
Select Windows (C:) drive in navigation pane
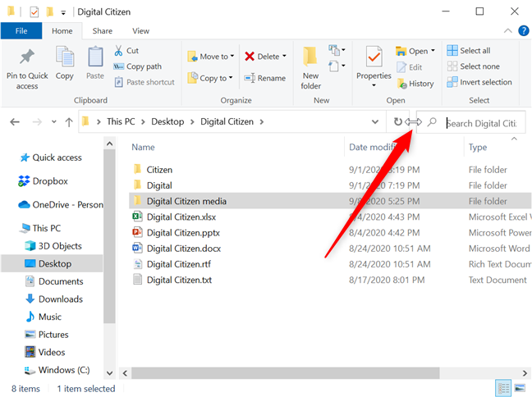coord(57,370)
